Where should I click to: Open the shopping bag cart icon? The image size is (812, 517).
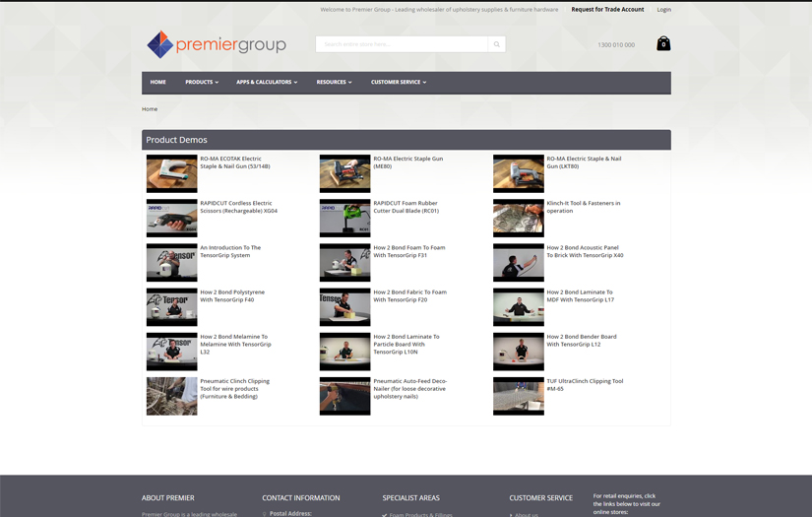[663, 43]
